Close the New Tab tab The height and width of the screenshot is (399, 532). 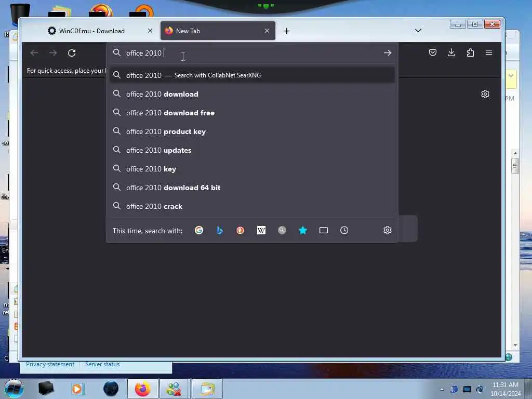click(x=267, y=31)
